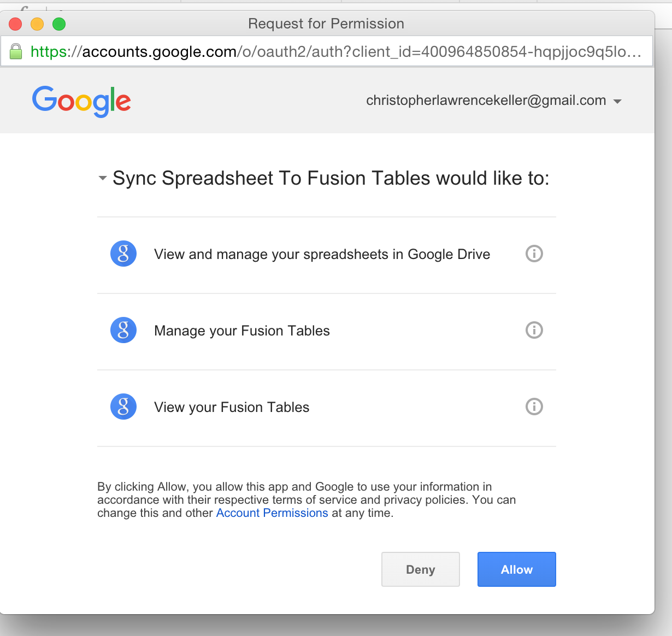
Task: Select the Manage your Fusion Tables text
Action: pos(242,331)
